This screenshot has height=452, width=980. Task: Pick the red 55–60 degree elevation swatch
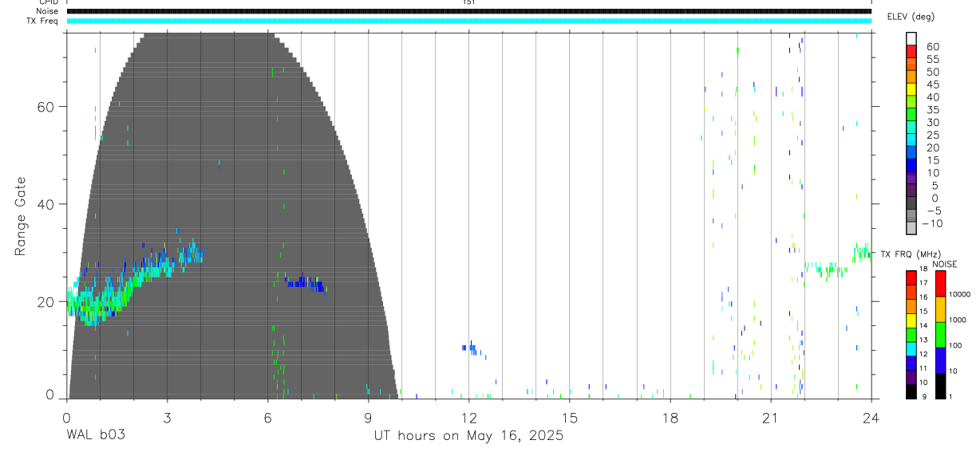click(x=911, y=53)
